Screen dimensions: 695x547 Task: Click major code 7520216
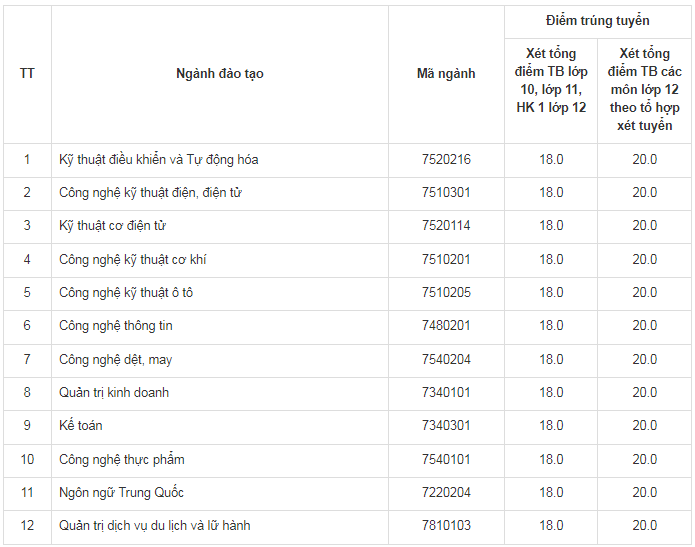(x=446, y=159)
